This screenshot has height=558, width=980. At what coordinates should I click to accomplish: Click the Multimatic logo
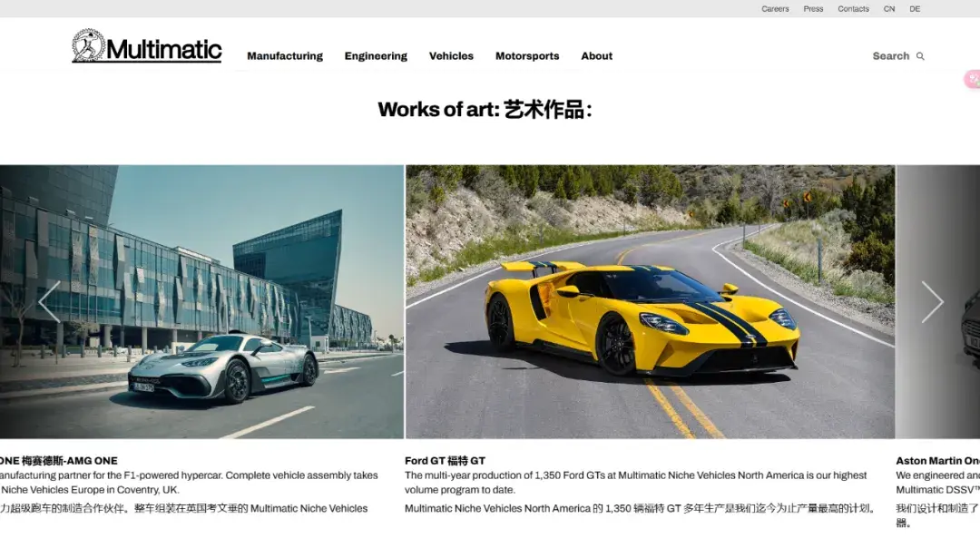coord(147,45)
